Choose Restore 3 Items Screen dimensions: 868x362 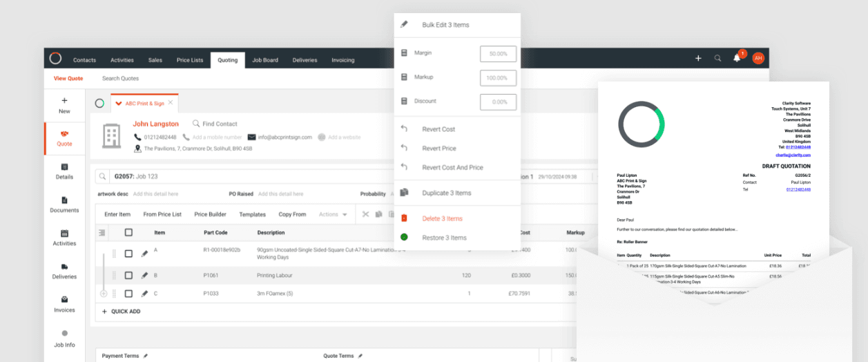444,238
